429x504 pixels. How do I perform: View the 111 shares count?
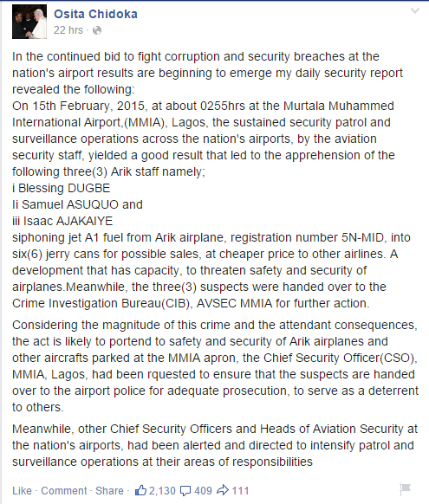pos(240,490)
